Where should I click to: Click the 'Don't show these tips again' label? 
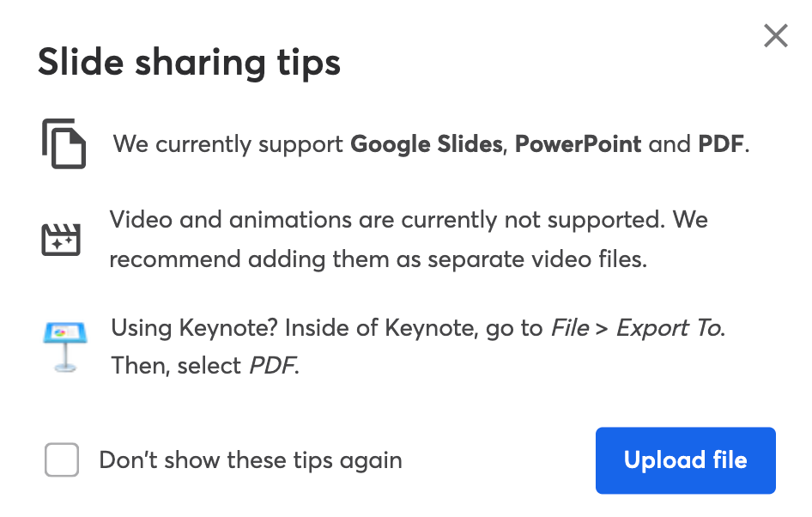click(x=251, y=460)
